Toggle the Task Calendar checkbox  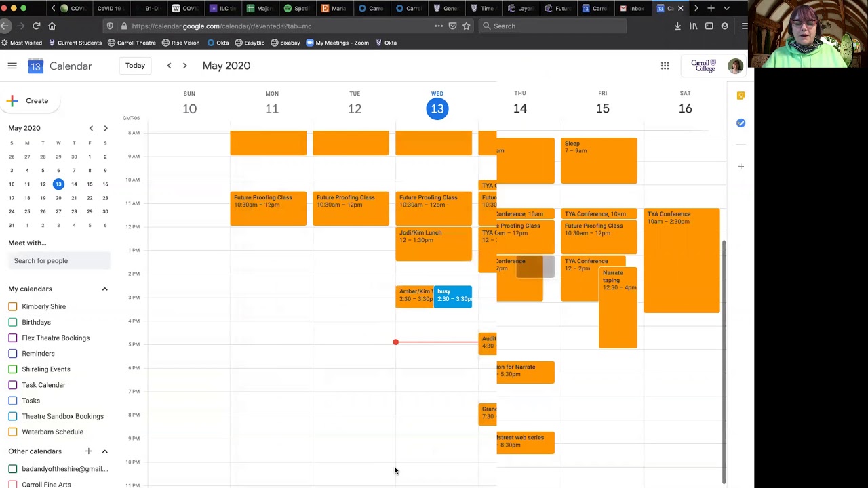click(13, 384)
